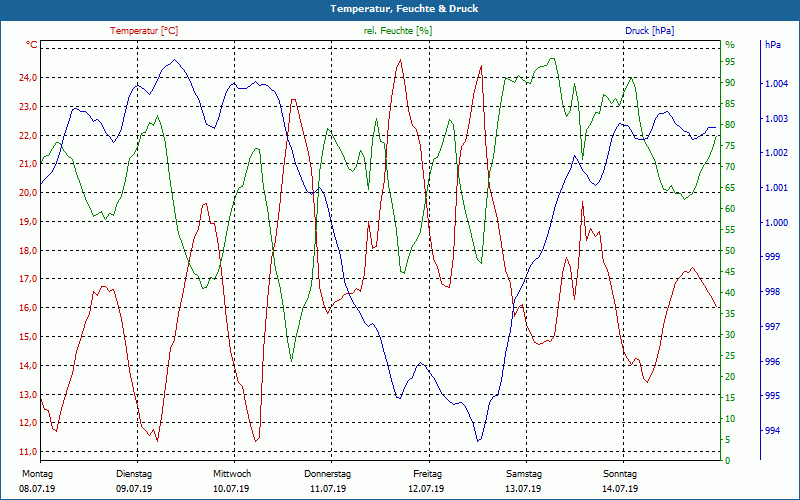
Task: Click the '85' humidity axis value
Action: (730, 104)
